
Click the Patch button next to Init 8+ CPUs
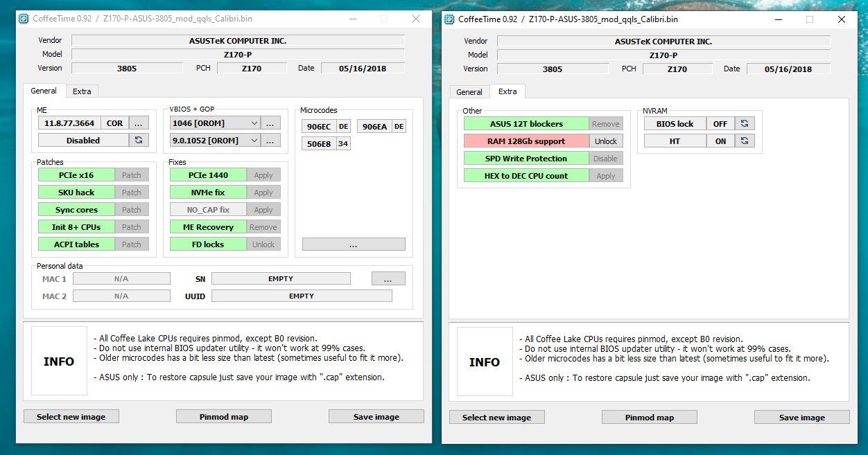coord(132,227)
